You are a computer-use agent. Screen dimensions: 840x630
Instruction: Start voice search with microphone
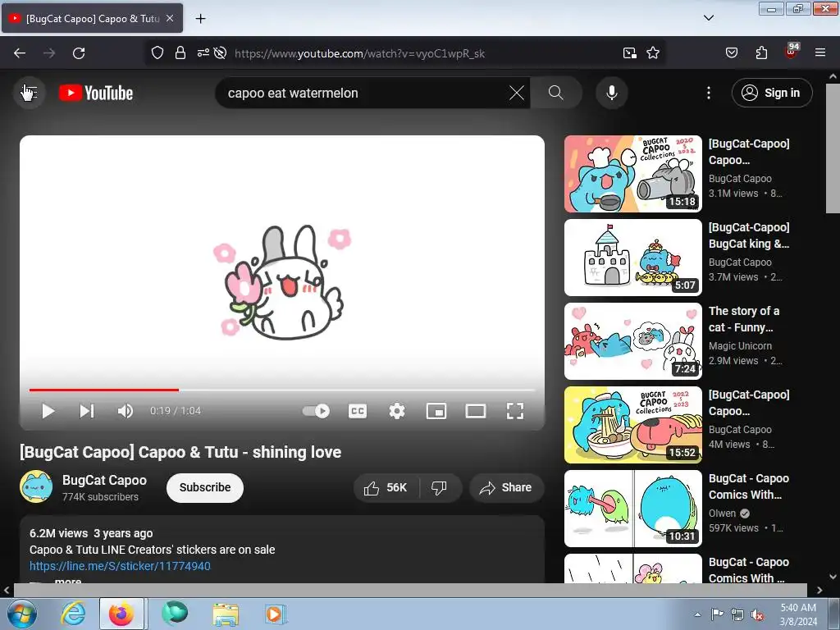(612, 93)
